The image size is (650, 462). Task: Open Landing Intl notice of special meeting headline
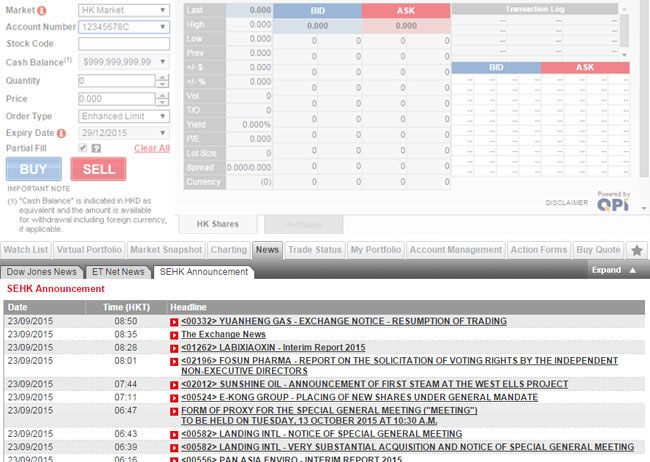click(322, 434)
